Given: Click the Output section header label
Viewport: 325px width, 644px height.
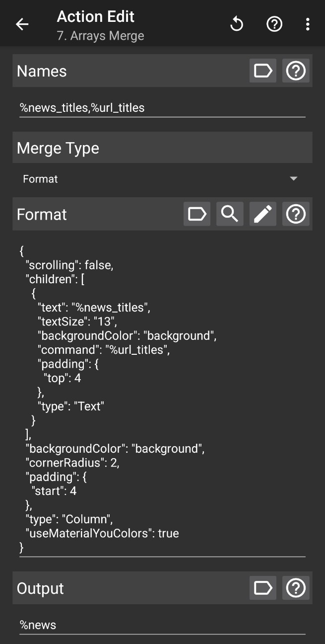Looking at the screenshot, I should [40, 588].
